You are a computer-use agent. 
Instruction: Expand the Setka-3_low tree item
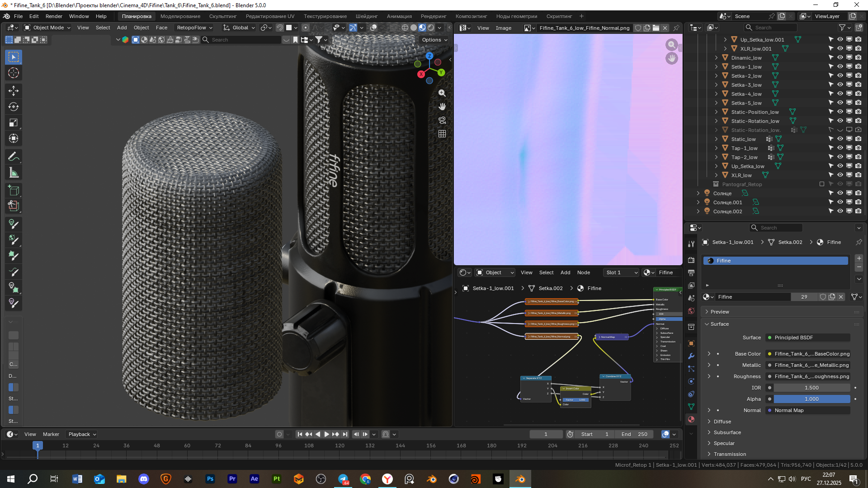pyautogui.click(x=716, y=85)
